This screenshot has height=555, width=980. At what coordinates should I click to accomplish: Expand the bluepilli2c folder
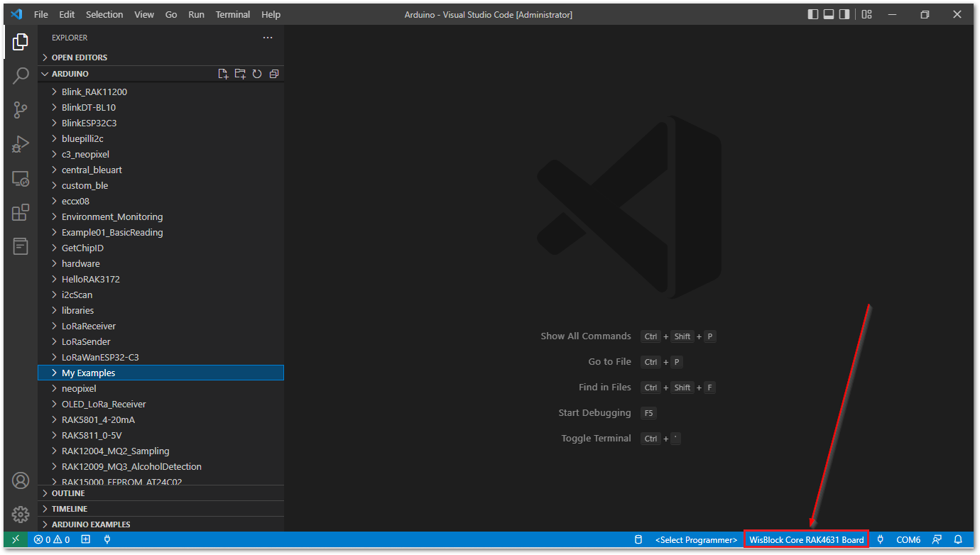click(160, 139)
